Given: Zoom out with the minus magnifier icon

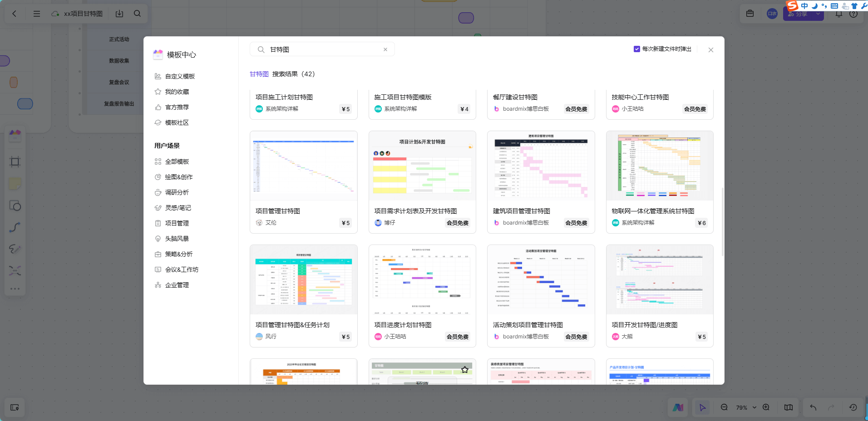Looking at the screenshot, I should 724,407.
